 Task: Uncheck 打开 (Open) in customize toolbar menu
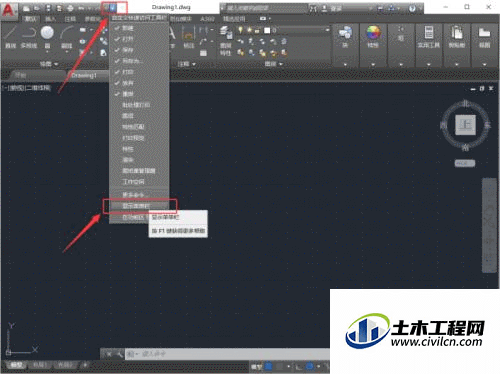[139, 39]
